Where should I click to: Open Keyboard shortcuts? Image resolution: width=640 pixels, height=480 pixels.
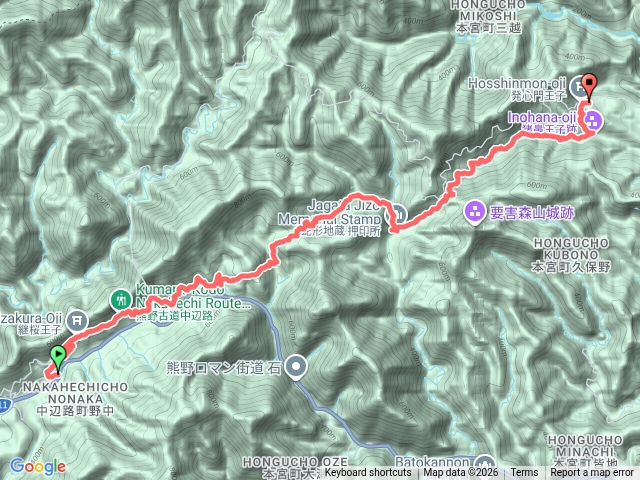click(368, 473)
